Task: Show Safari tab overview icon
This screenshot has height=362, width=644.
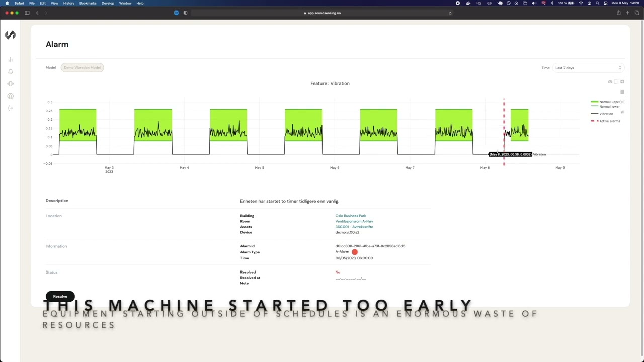Action: tap(636, 13)
